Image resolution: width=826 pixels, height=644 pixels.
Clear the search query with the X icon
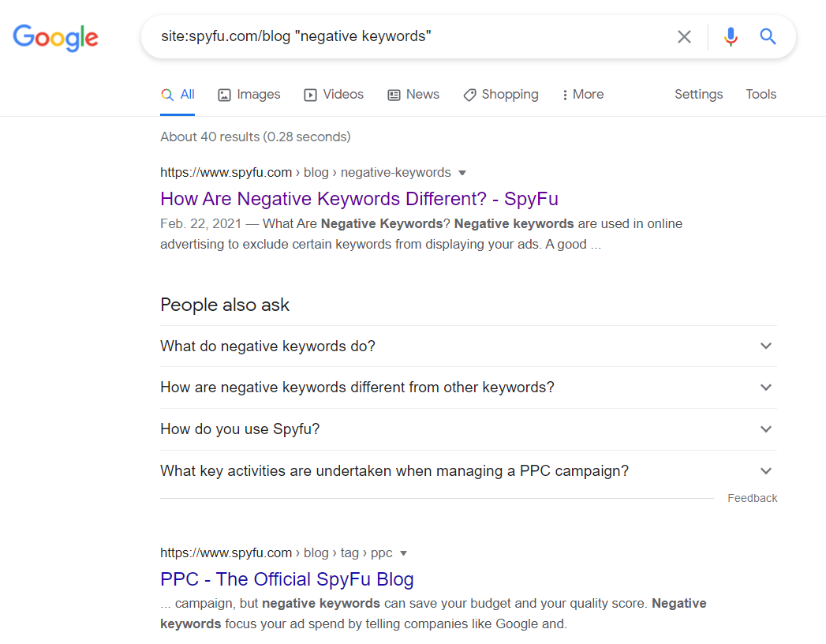click(684, 36)
